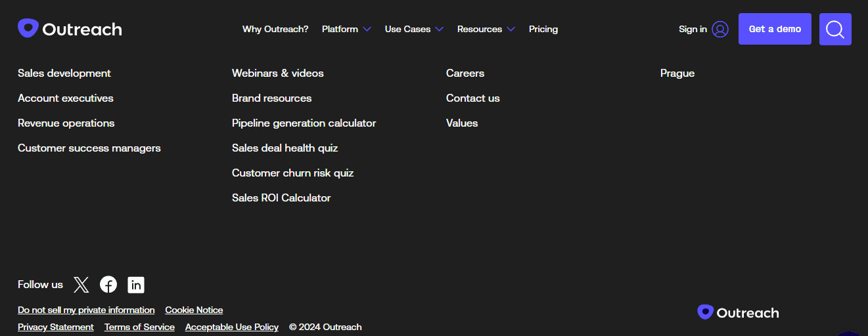
Task: Click the Get a demo button
Action: click(775, 29)
